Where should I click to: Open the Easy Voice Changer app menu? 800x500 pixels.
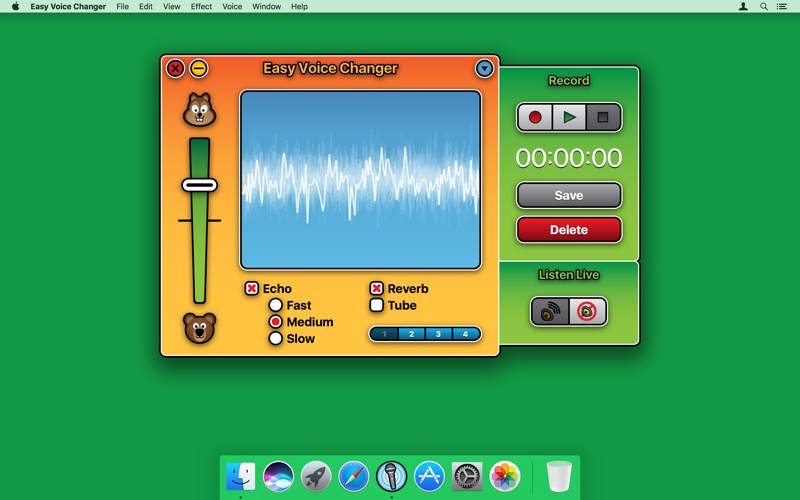[68, 7]
